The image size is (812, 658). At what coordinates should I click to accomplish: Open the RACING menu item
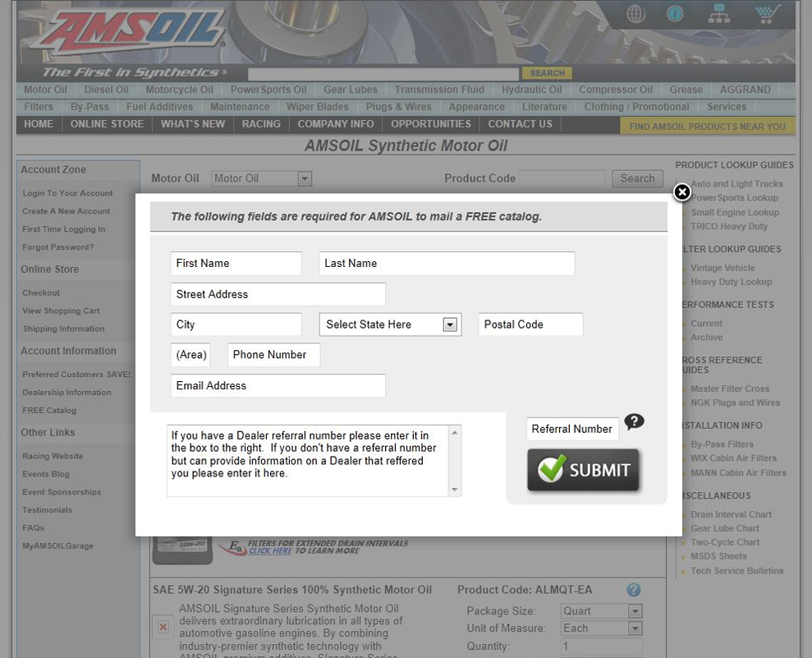(262, 124)
